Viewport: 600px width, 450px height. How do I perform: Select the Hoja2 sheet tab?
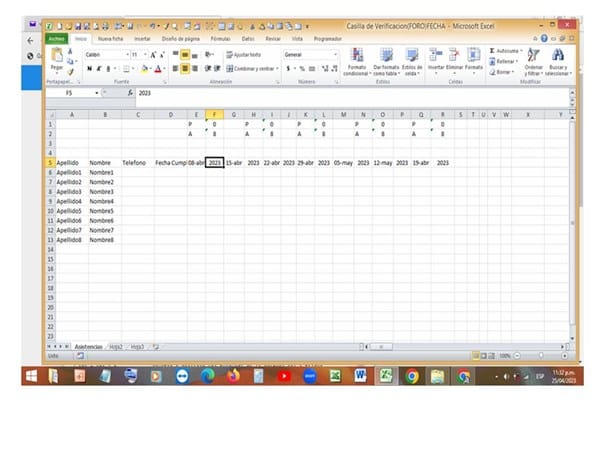pos(116,347)
